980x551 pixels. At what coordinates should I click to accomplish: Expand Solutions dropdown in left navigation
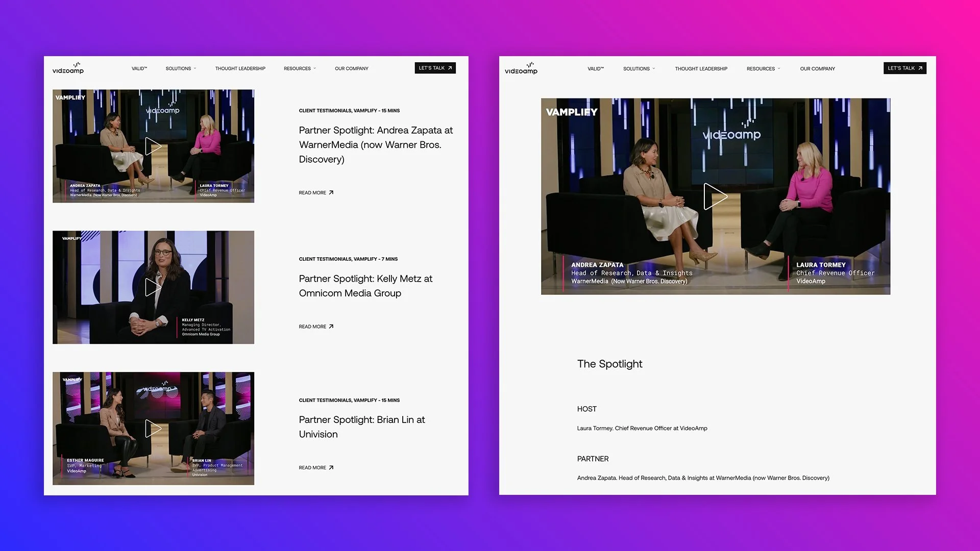tap(181, 68)
